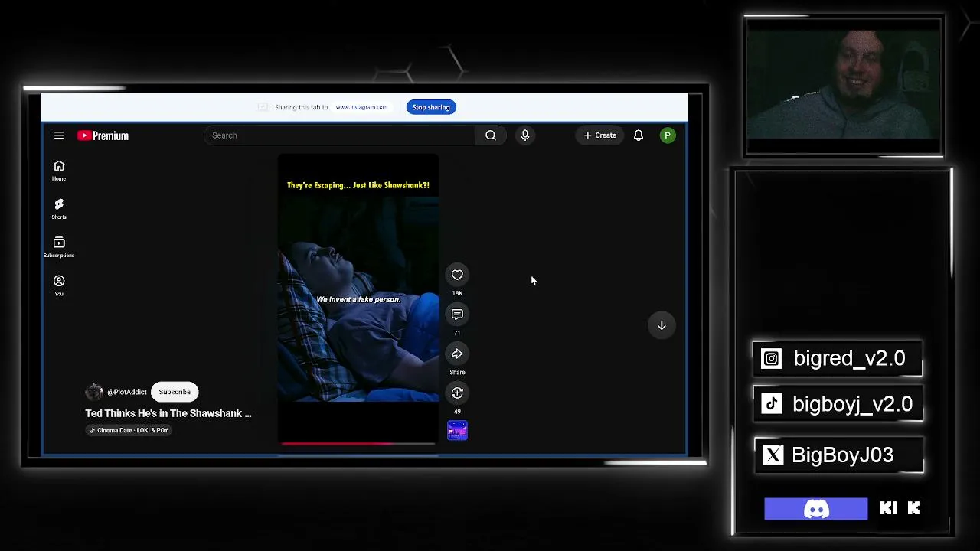Click the magnifying glass search button

[x=491, y=135]
